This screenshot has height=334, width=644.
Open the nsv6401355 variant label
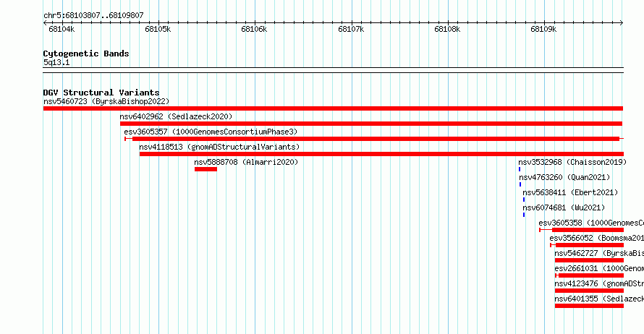[x=599, y=299]
